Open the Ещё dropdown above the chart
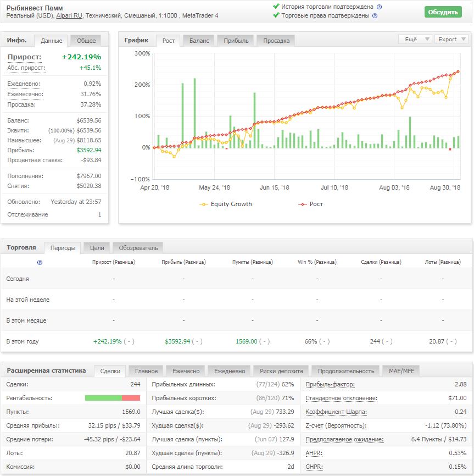Screen dimensions: 474x476 click(415, 39)
